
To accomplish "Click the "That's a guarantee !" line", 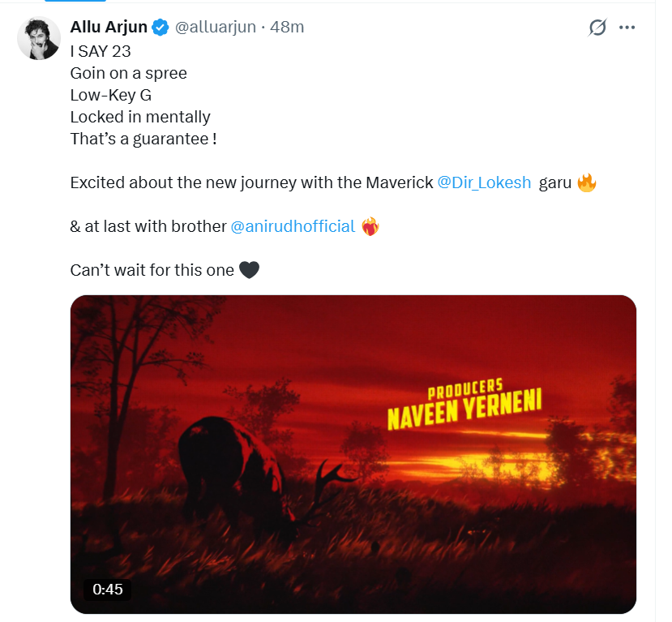I will click(x=143, y=139).
